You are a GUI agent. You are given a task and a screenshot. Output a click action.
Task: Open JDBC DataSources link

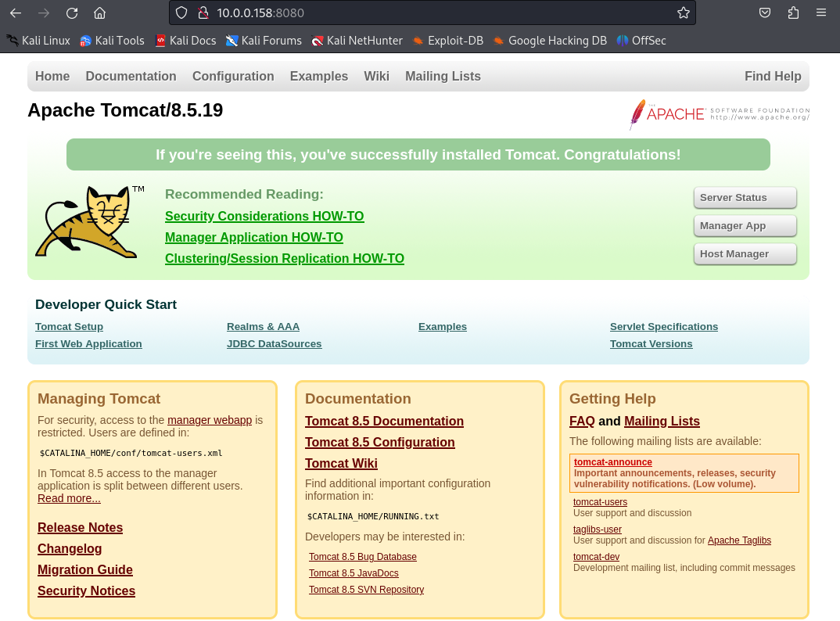[275, 344]
